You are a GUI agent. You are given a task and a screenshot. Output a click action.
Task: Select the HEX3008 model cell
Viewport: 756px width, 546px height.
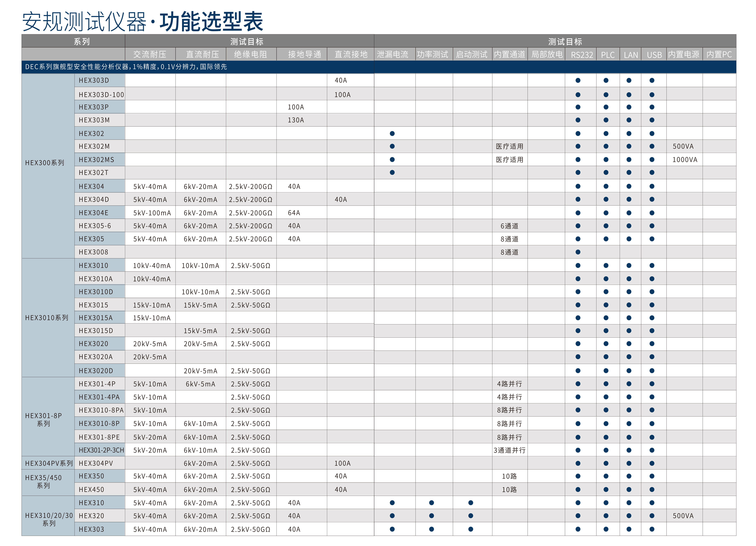point(100,252)
